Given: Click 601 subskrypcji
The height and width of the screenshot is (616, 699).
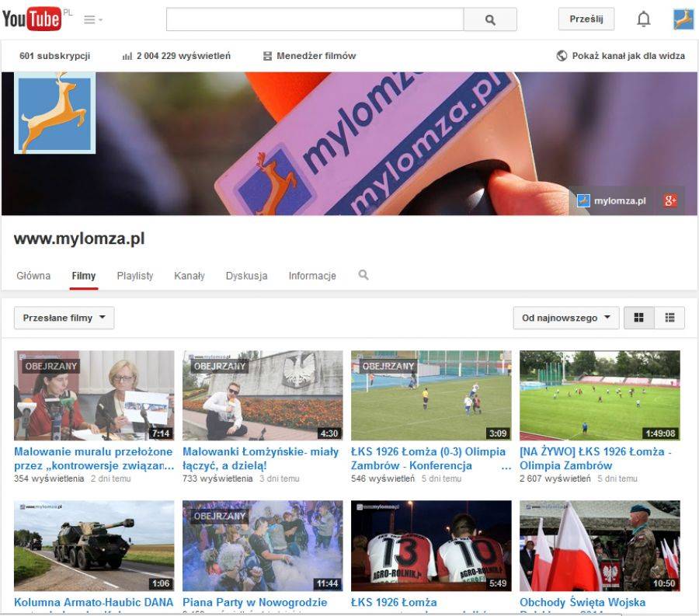Looking at the screenshot, I should 55,56.
